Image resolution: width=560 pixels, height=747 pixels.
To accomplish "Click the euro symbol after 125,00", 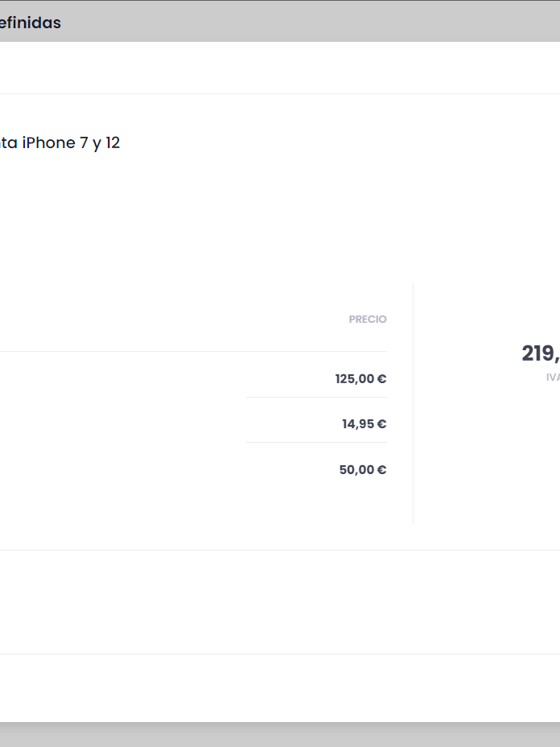I will coord(382,379).
